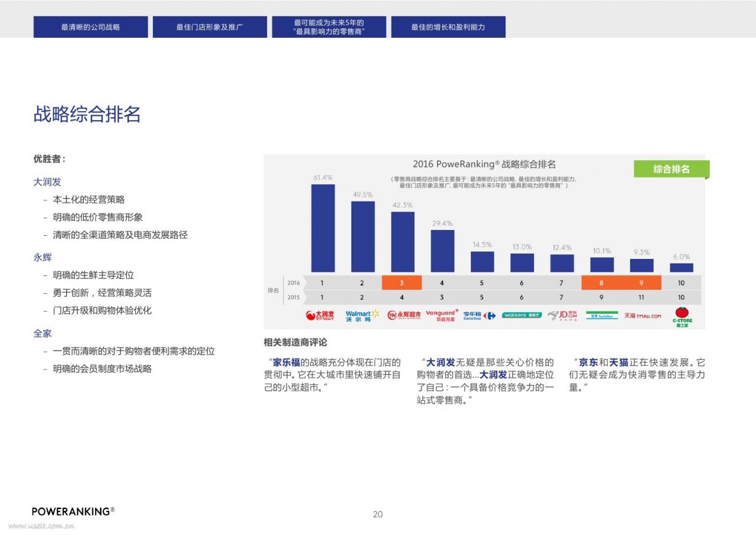Open the 最清晰的公司战略 tab
Viewport: 756px width, 535px height.
(x=90, y=27)
